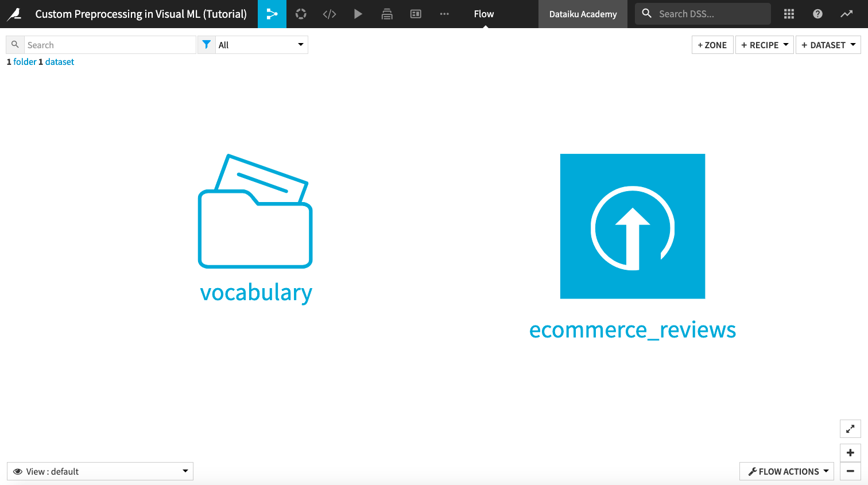Open the Jobs play icon

358,14
